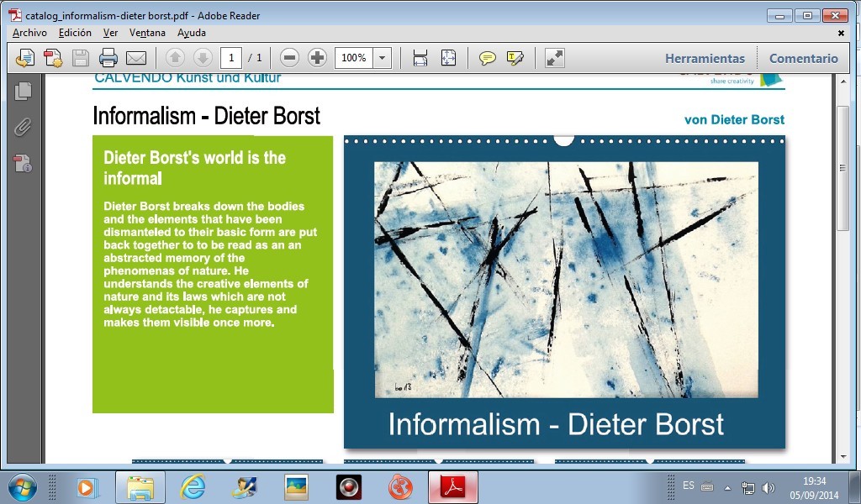Click the page number input field
This screenshot has width=861, height=504.
[231, 58]
